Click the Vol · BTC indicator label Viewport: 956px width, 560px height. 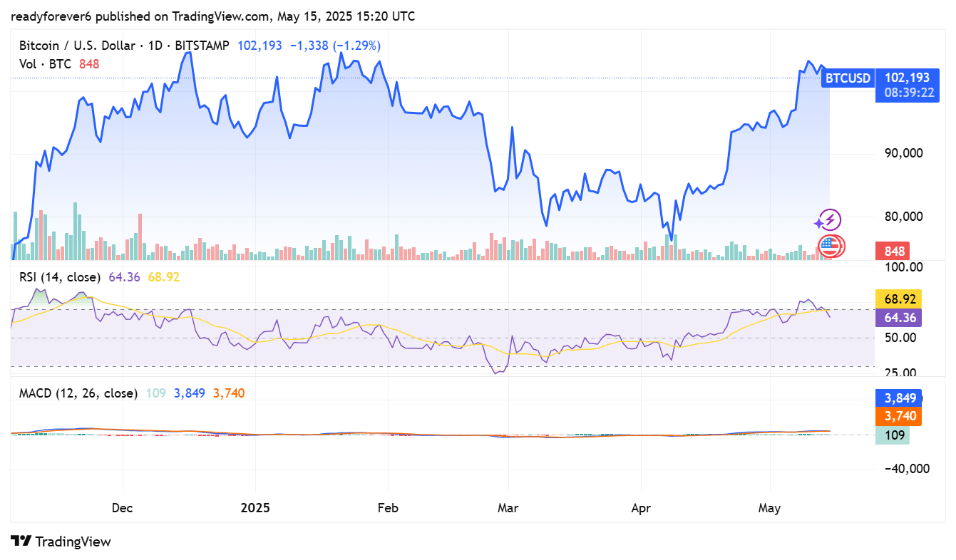click(46, 64)
